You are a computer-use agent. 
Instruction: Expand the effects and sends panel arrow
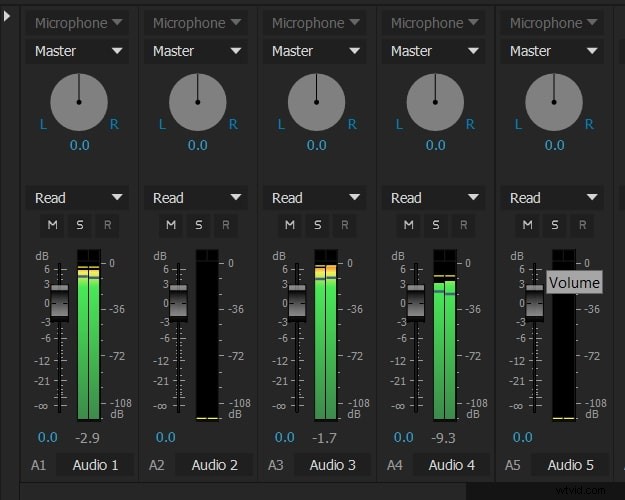[6, 16]
